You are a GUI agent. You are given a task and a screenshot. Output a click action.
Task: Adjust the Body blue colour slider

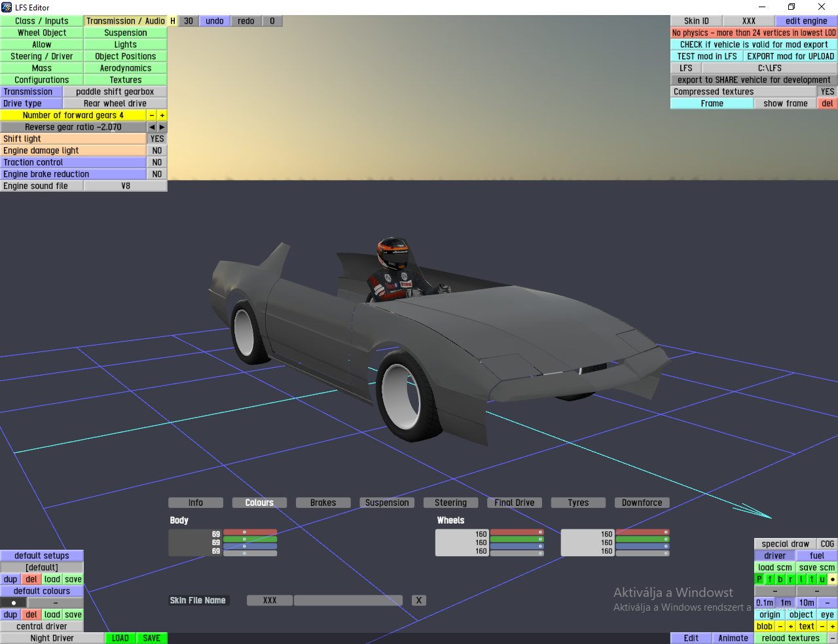point(250,546)
